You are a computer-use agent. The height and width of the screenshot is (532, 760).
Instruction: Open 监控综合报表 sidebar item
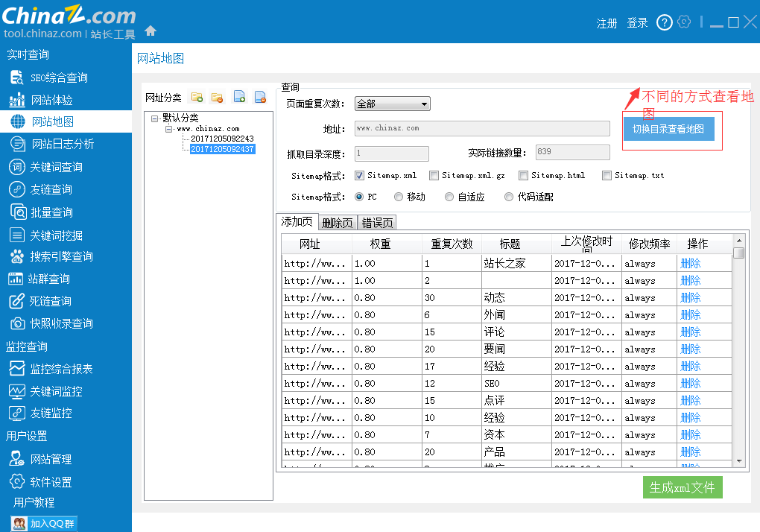click(x=51, y=369)
